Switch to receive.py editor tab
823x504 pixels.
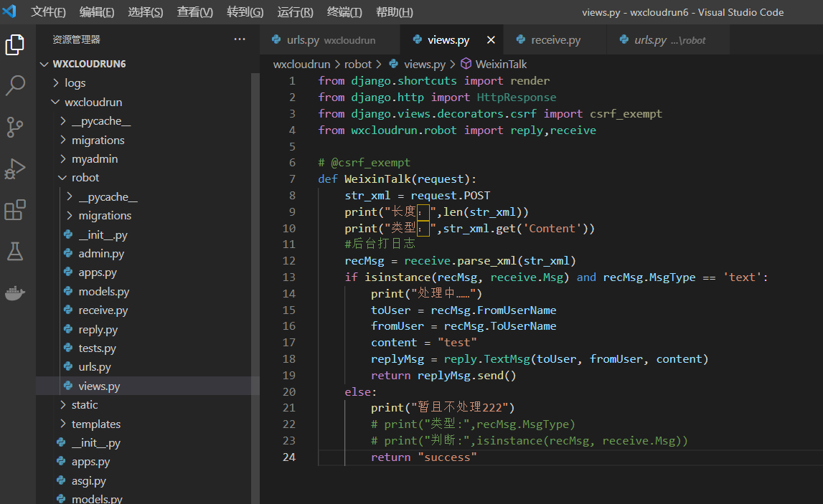(555, 40)
